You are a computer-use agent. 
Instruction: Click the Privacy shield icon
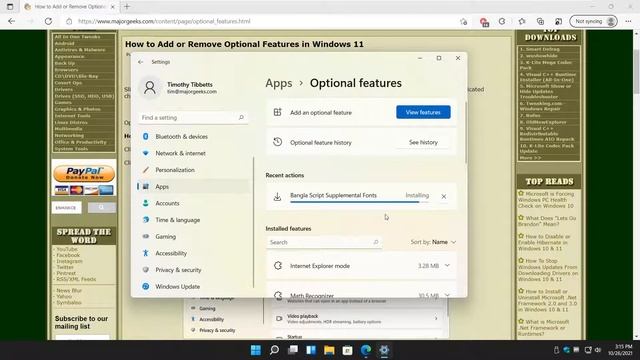(146, 270)
